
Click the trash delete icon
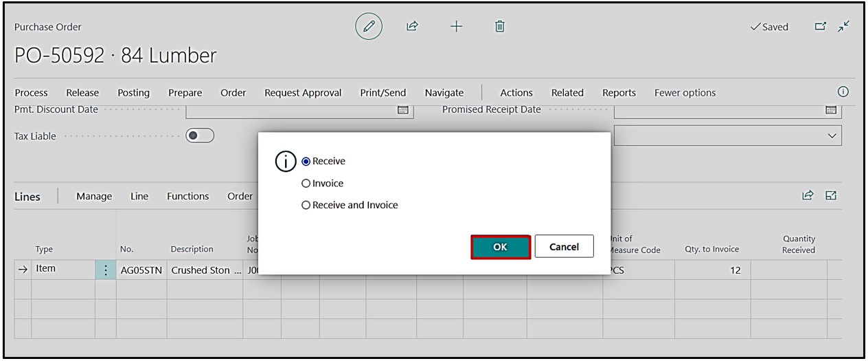(x=500, y=27)
